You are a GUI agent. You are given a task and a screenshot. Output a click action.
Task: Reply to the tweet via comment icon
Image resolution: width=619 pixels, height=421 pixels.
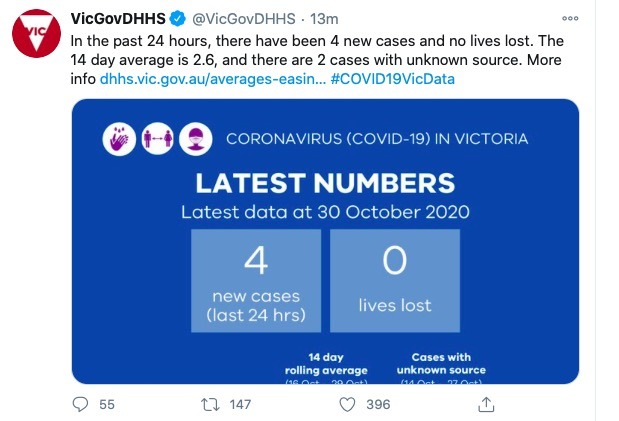pyautogui.click(x=81, y=404)
